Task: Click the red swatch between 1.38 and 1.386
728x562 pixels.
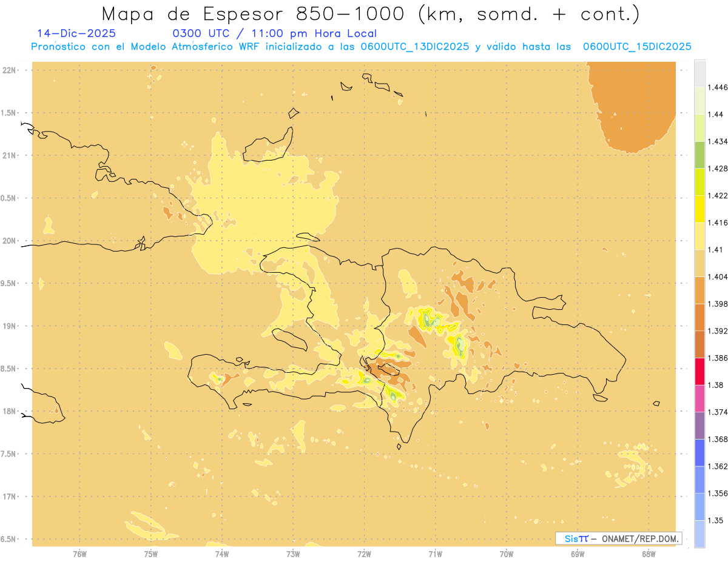Action: [x=699, y=372]
